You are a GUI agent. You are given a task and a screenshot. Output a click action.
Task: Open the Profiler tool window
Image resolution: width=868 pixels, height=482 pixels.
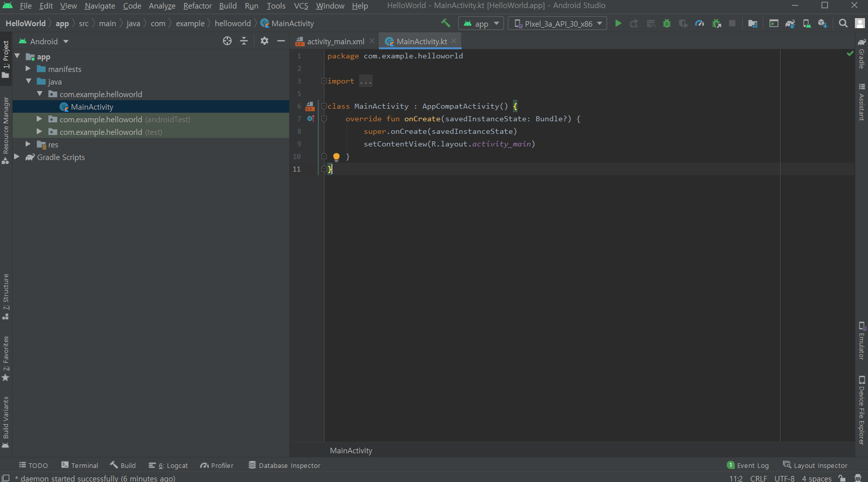[217, 465]
